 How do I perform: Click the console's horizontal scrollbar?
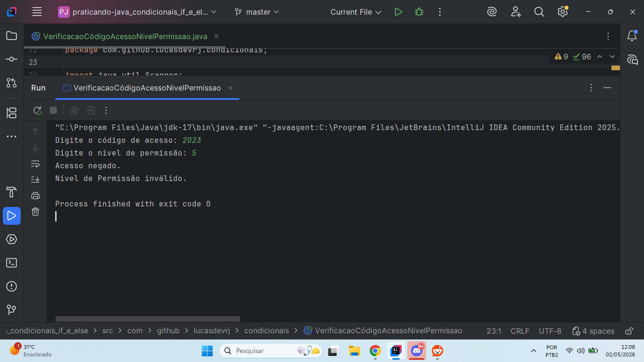point(148,319)
